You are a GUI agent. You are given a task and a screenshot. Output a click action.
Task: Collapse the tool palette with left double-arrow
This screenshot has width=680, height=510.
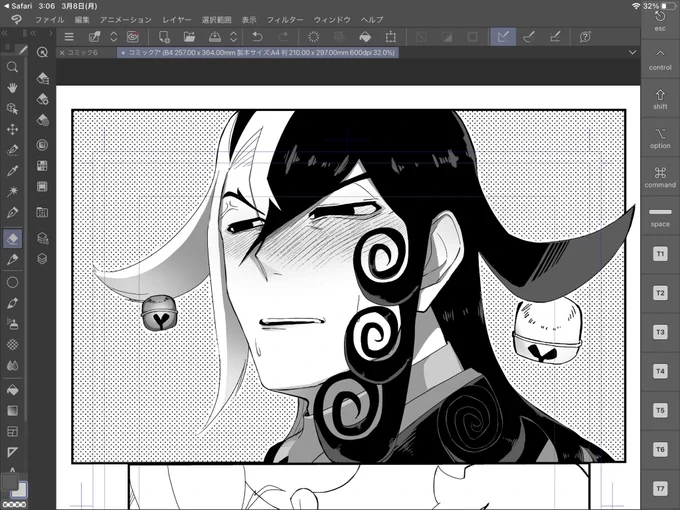(x=5, y=33)
